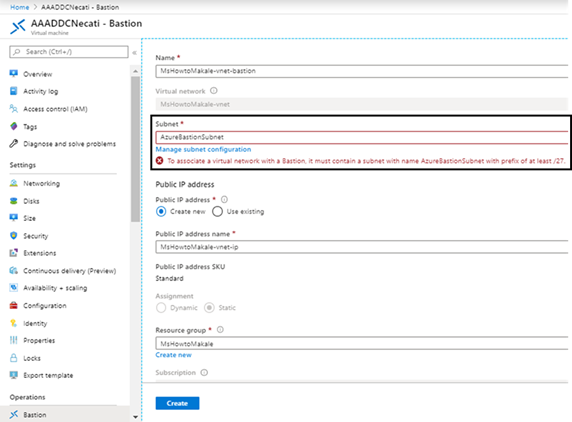572x422 pixels.
Task: Click the Diagnose and solve problems wrench icon
Action: [13, 143]
